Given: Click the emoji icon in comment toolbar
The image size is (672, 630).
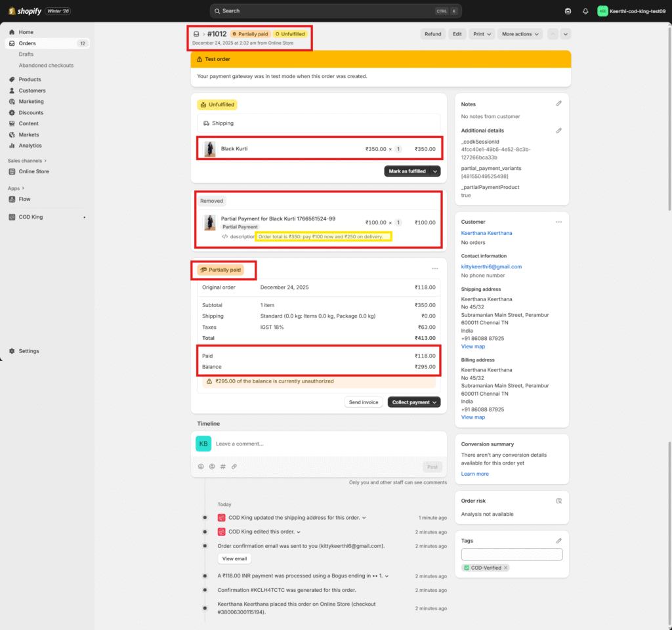Looking at the screenshot, I should coord(201,467).
